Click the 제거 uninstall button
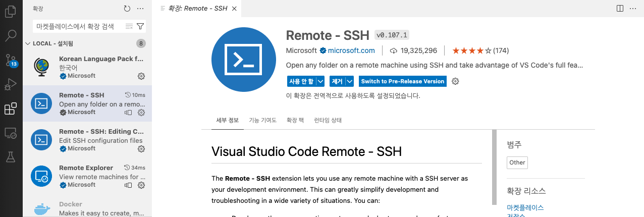The image size is (644, 217). 337,81
